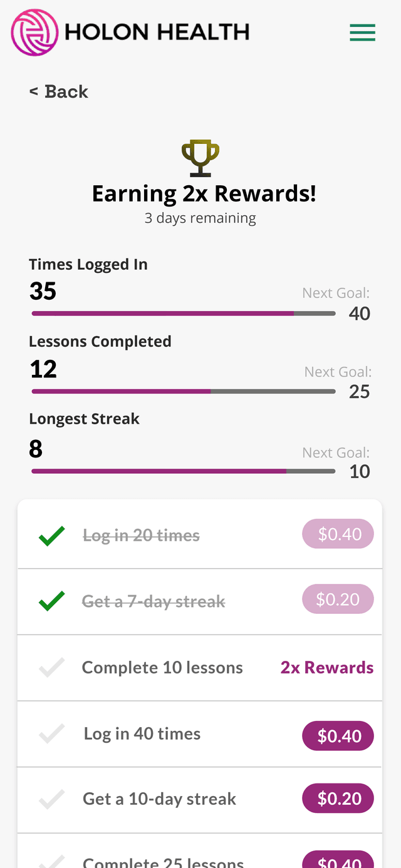The image size is (401, 868).
Task: Click the Times Logged In progress bar
Action: pyautogui.click(x=184, y=314)
